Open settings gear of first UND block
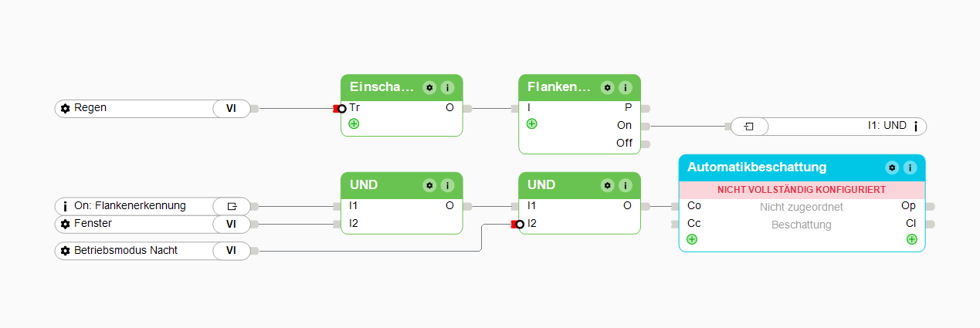The width and height of the screenshot is (980, 328). 430,185
